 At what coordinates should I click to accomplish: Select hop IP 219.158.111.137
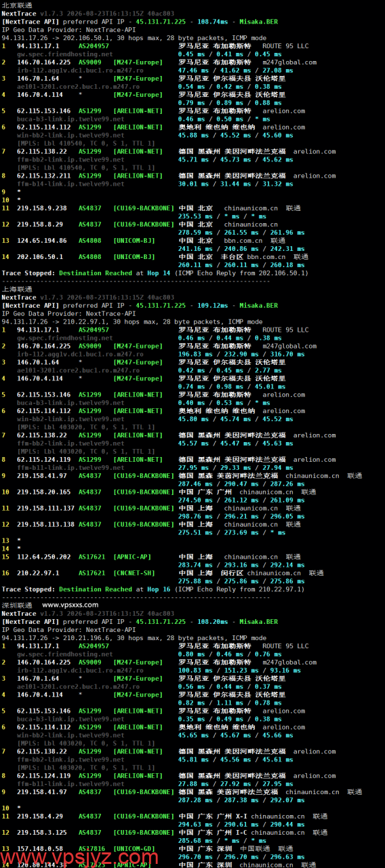point(45,508)
